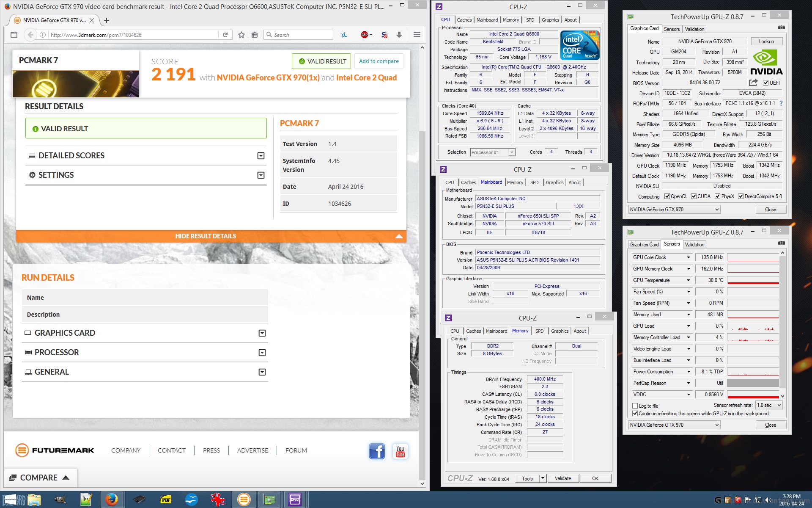The width and height of the screenshot is (812, 508).
Task: Click down arrow of GPU-Z sensors scrollbar
Action: pyautogui.click(x=782, y=396)
